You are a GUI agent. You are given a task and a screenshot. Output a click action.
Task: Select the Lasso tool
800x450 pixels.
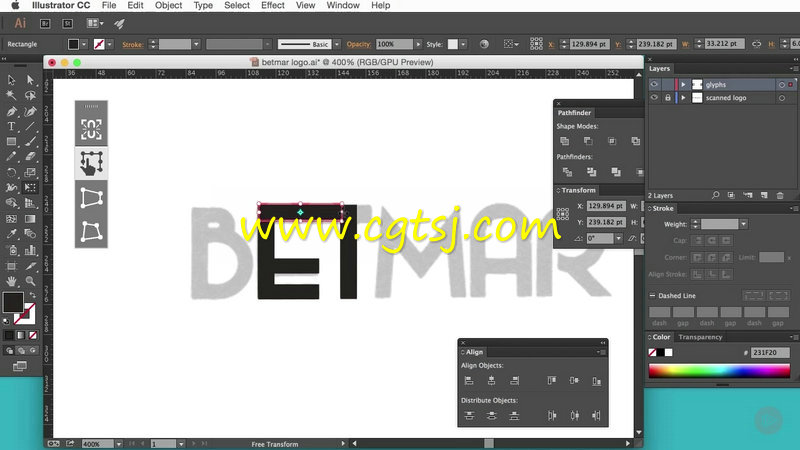point(31,95)
